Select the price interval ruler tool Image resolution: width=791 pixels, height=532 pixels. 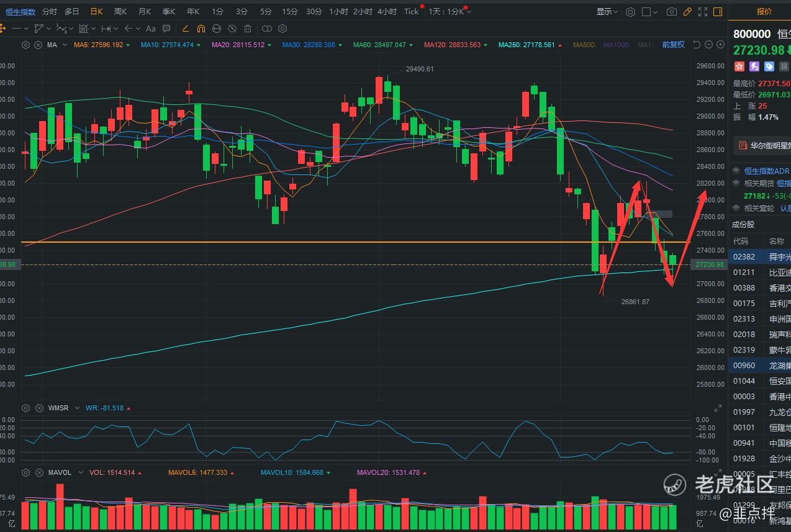[x=106, y=29]
